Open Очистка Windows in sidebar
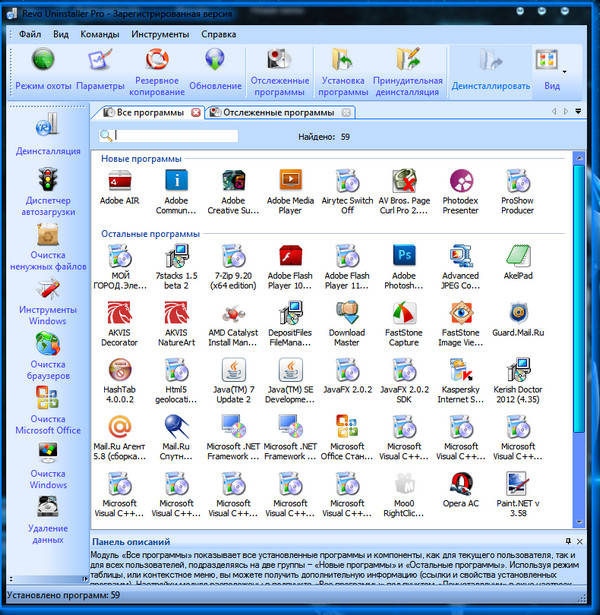 (48, 466)
